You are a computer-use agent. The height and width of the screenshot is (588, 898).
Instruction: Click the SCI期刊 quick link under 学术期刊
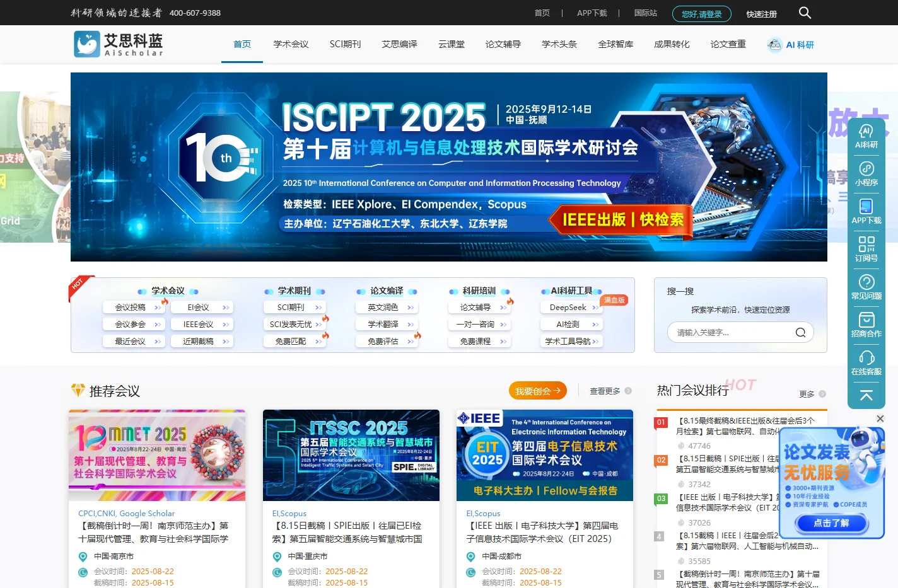pos(294,308)
